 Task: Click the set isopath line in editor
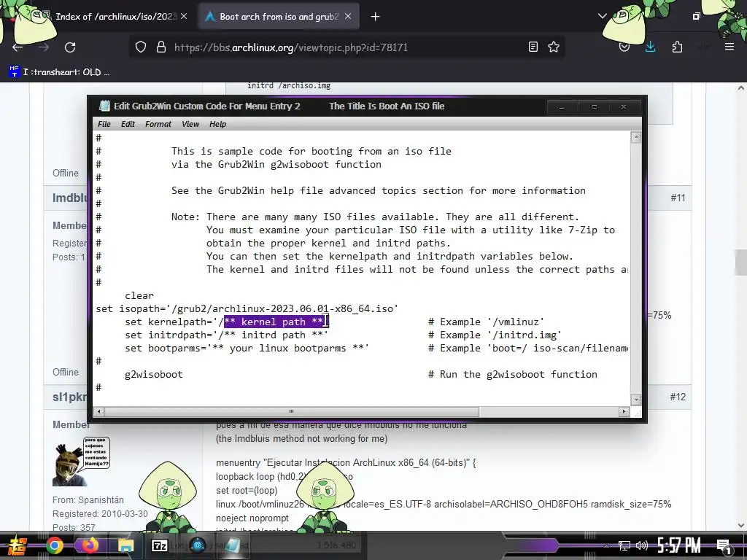(247, 308)
